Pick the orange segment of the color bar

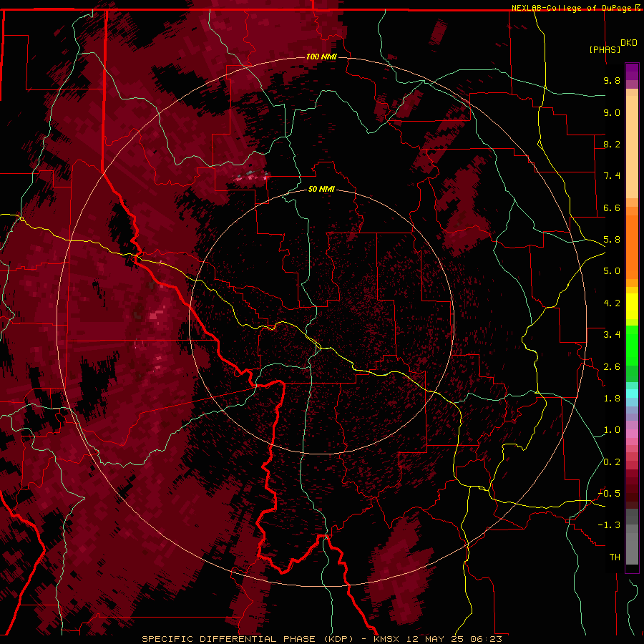(632, 246)
